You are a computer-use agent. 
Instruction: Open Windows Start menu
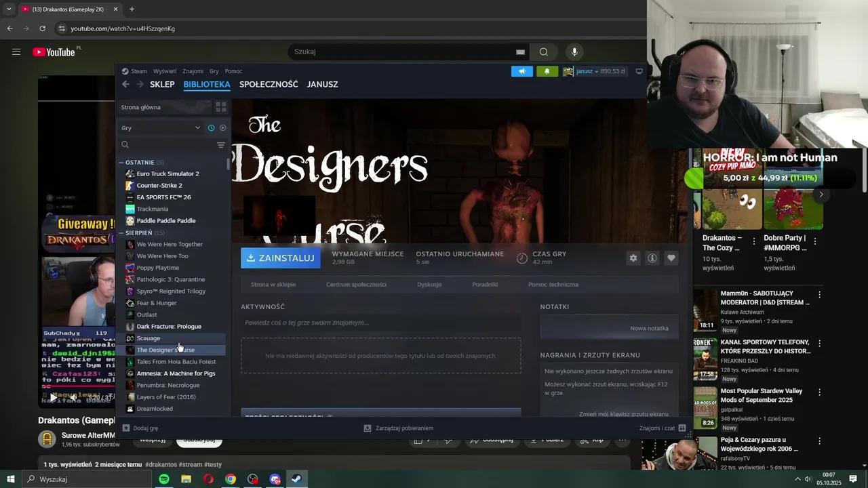(11, 479)
